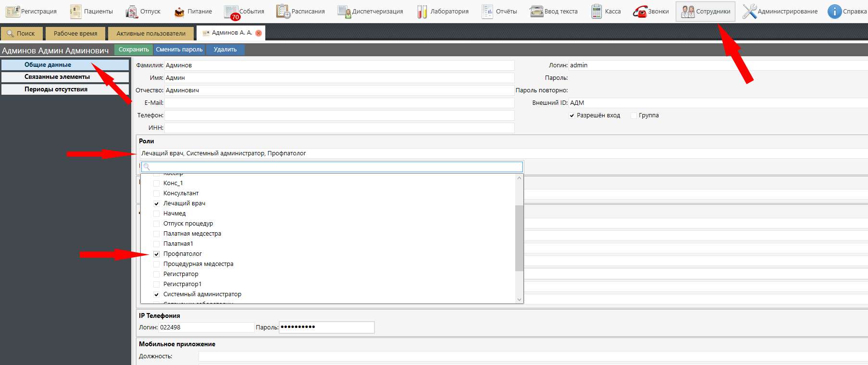The height and width of the screenshot is (365, 868).
Task: Enable the Группа checkbox
Action: 633,115
